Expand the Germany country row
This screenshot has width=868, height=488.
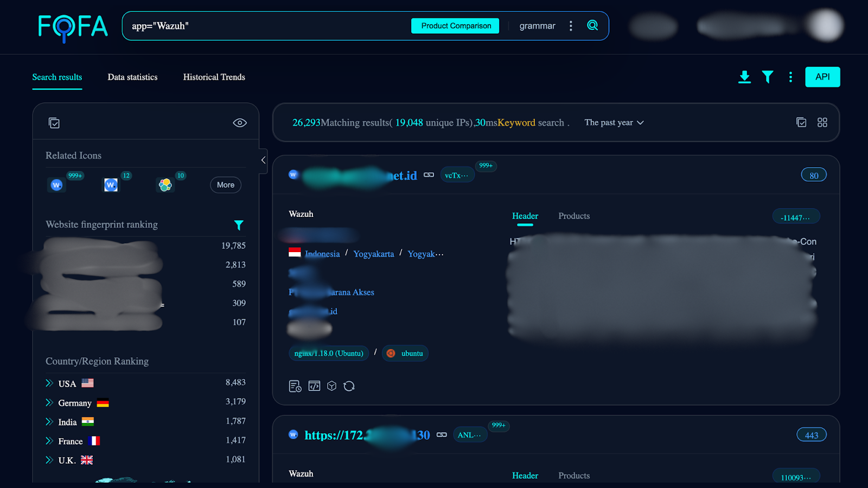pyautogui.click(x=49, y=403)
